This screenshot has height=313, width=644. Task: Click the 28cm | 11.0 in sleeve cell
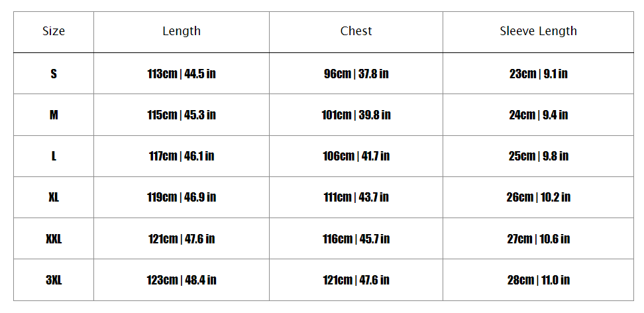pos(538,280)
